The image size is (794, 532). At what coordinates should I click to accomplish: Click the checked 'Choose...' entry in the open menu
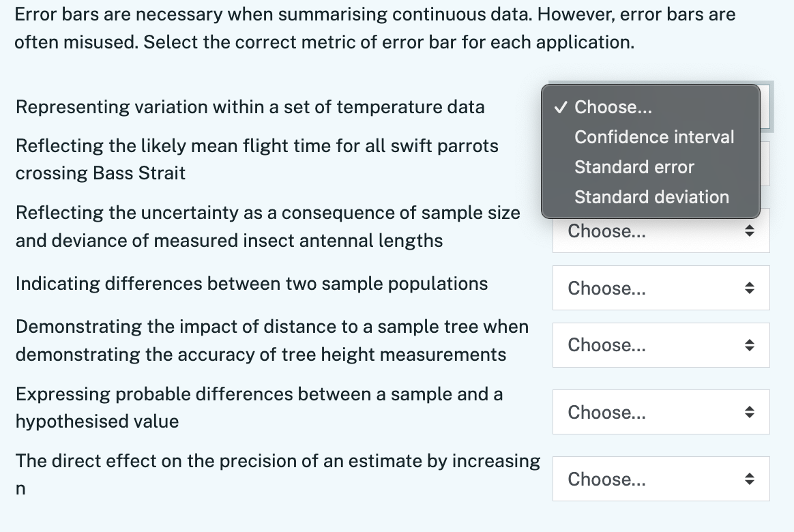613,106
